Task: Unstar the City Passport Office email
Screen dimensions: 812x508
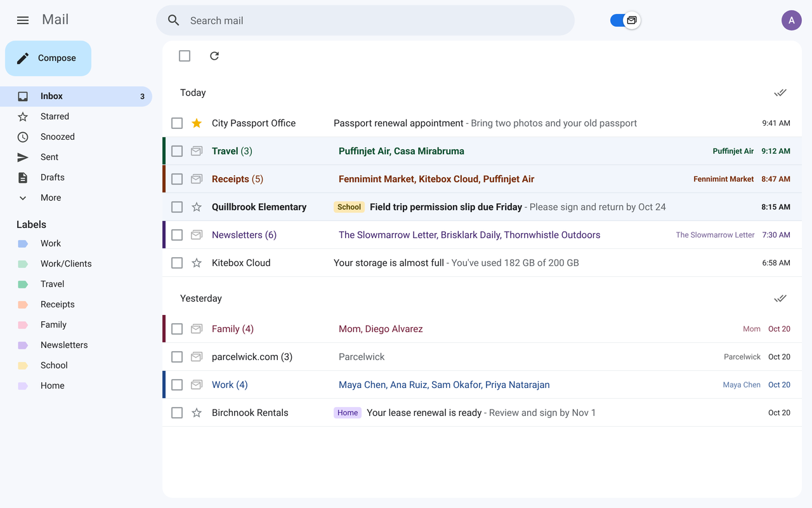Action: point(197,123)
